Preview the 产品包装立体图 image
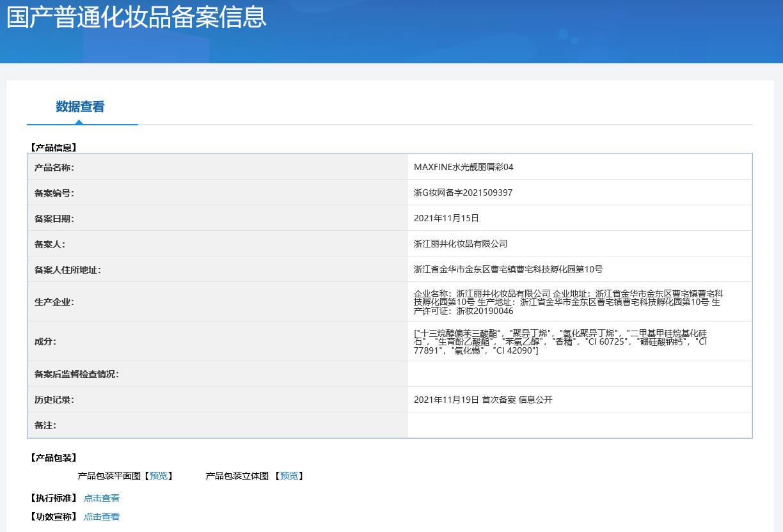This screenshot has width=783, height=532. 289,476
